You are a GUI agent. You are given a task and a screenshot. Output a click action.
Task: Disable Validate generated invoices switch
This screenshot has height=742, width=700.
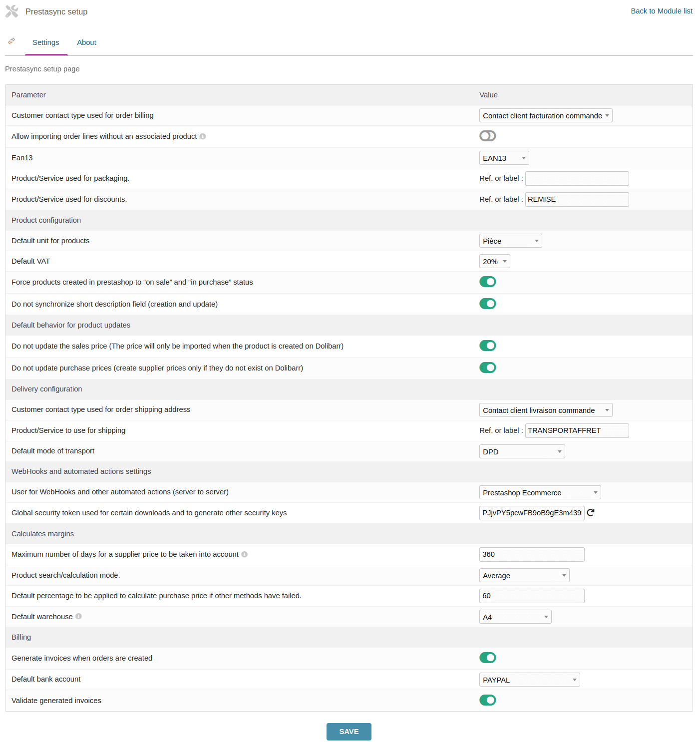(487, 700)
